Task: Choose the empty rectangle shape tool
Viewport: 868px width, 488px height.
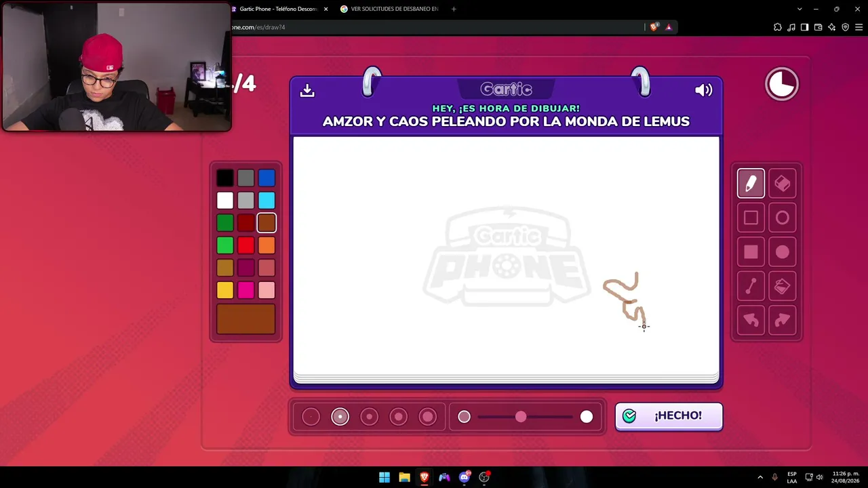Action: 751,218
